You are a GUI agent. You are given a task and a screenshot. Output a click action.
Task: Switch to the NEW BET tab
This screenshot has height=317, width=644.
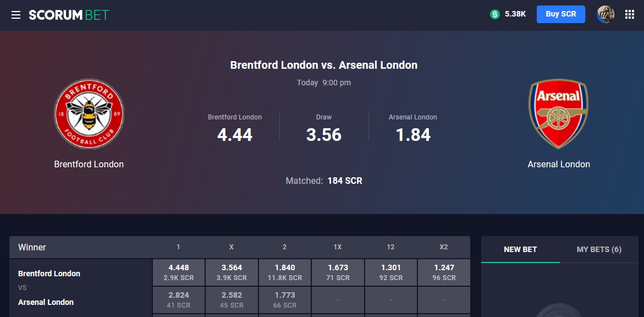[x=520, y=249]
